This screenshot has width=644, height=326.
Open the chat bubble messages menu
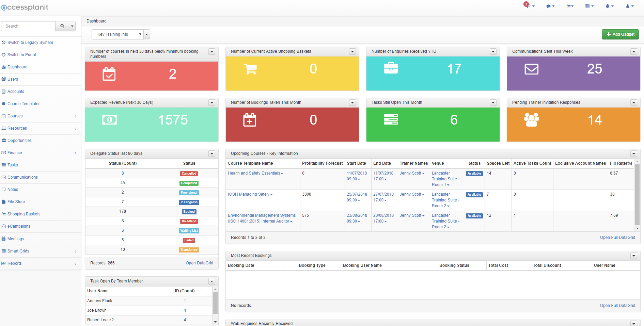pyautogui.click(x=550, y=6)
